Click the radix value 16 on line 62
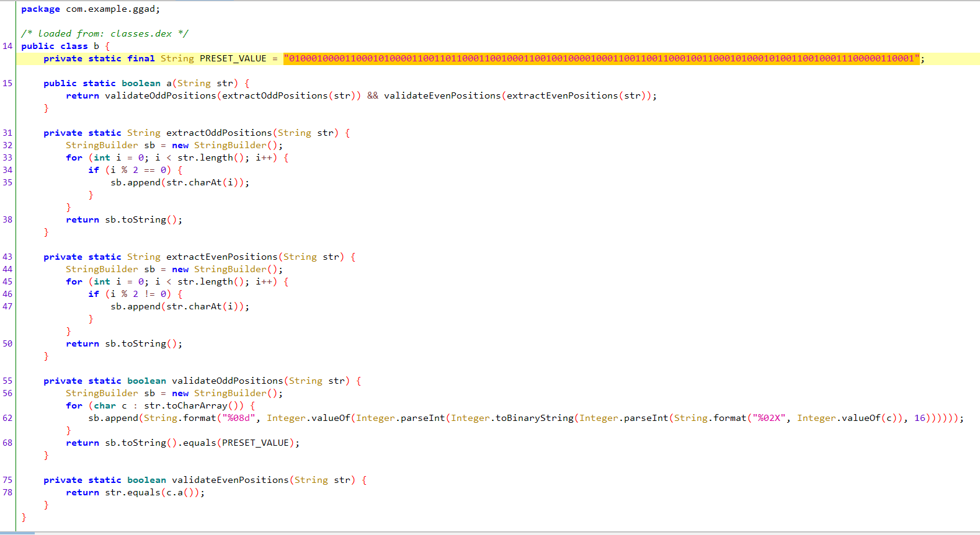 coord(920,418)
